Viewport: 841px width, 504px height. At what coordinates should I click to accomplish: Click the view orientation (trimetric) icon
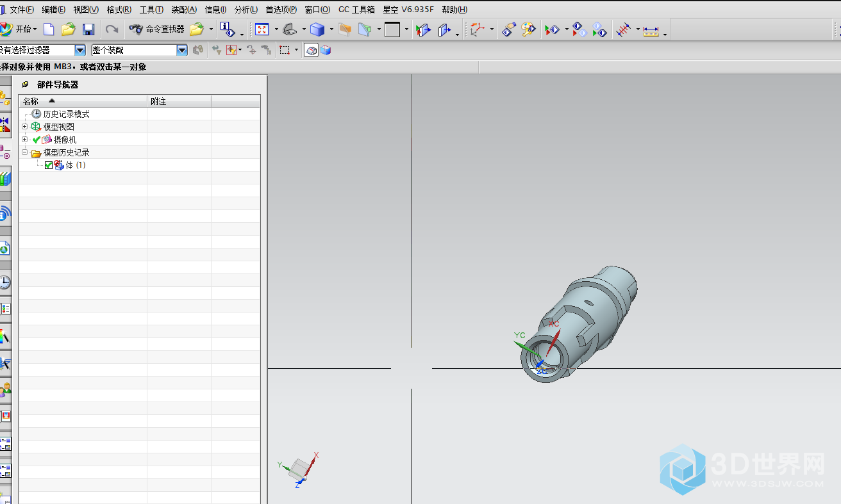point(290,29)
